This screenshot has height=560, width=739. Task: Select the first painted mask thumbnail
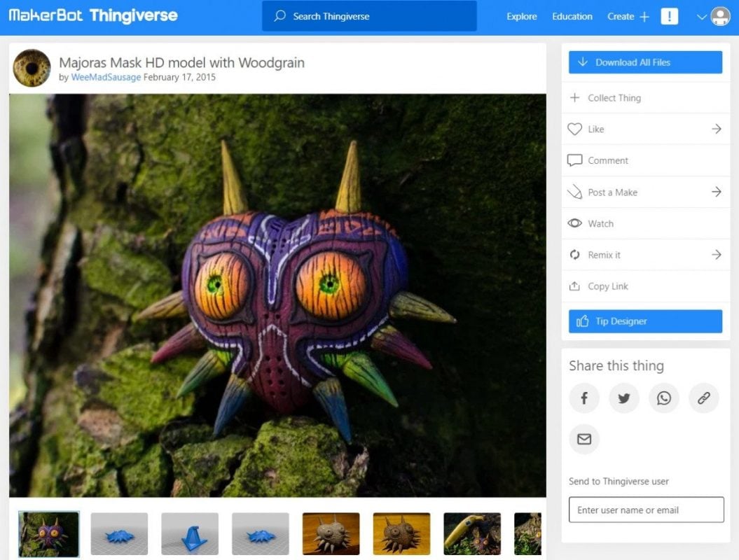pyautogui.click(x=49, y=534)
